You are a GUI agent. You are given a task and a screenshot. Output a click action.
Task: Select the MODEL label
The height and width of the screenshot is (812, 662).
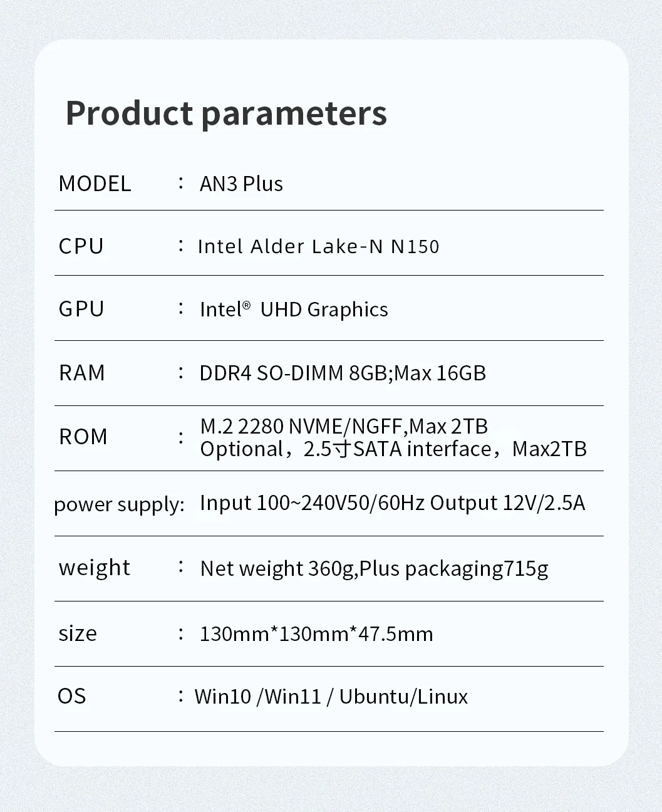[x=95, y=184]
